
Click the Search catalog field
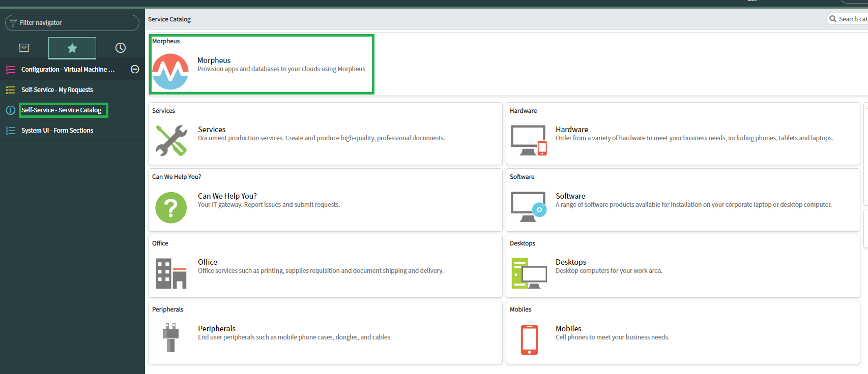coord(848,19)
